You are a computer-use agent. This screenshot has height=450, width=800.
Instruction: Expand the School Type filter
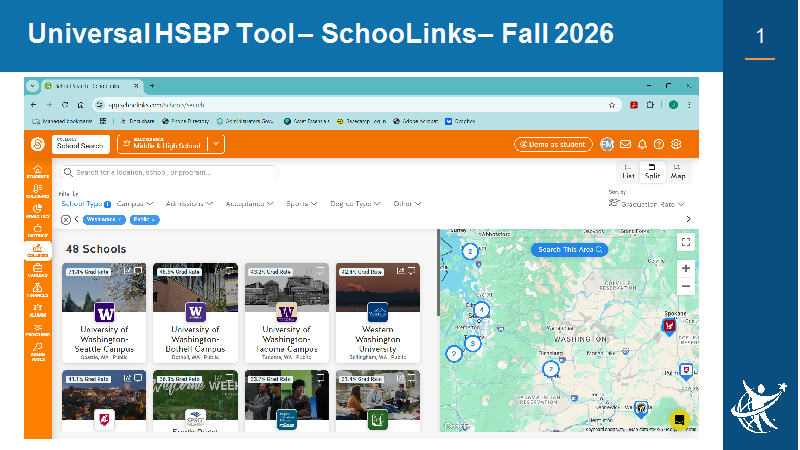tap(86, 204)
